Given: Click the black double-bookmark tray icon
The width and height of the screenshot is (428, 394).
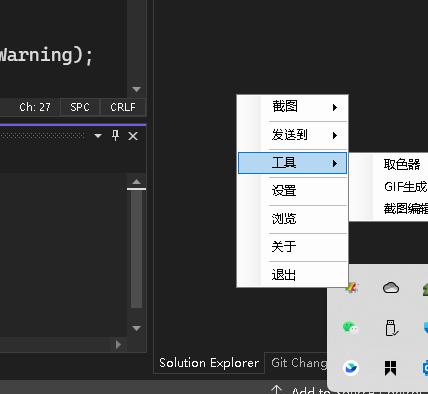Looking at the screenshot, I should tap(391, 368).
